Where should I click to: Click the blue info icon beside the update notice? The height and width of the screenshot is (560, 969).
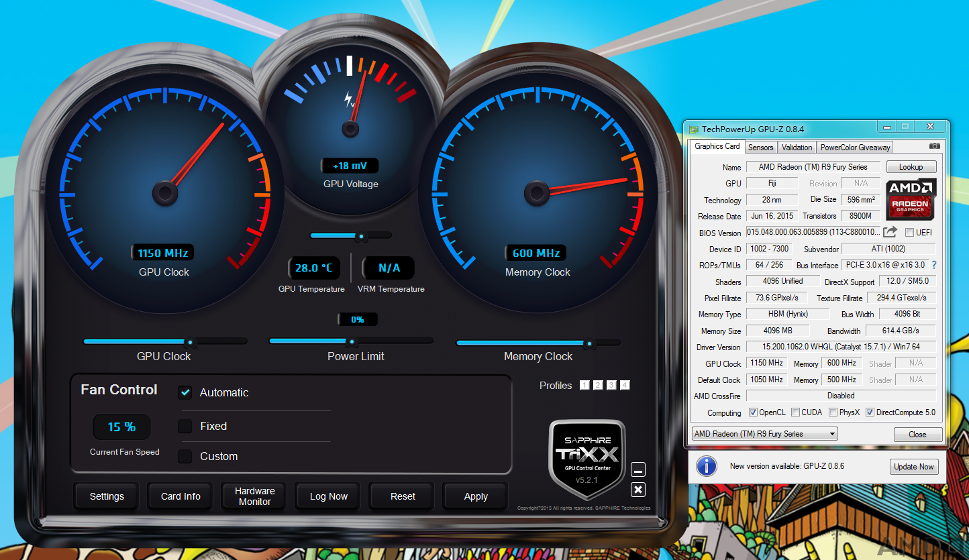tap(707, 466)
